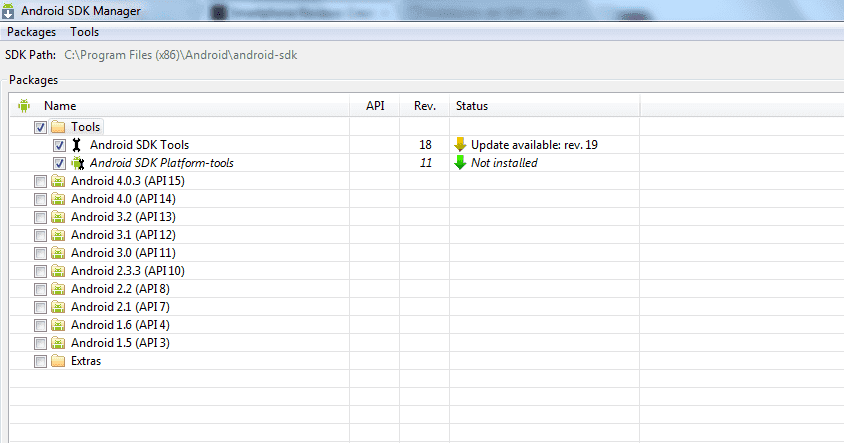Click the Android 2.2 (API 8) platform icon

coord(58,289)
